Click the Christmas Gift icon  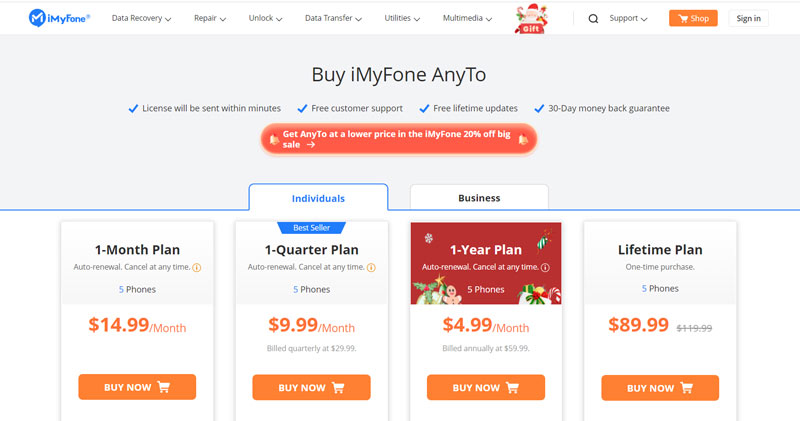(529, 19)
